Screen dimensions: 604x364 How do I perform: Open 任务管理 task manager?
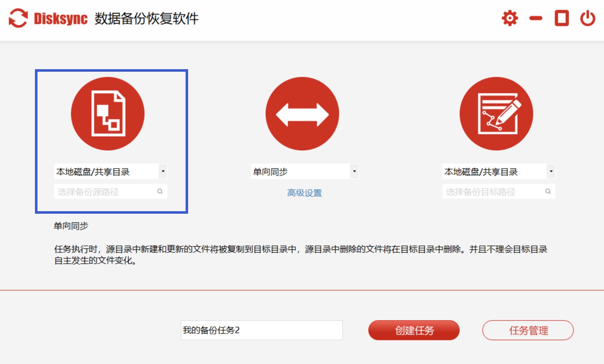coord(528,330)
